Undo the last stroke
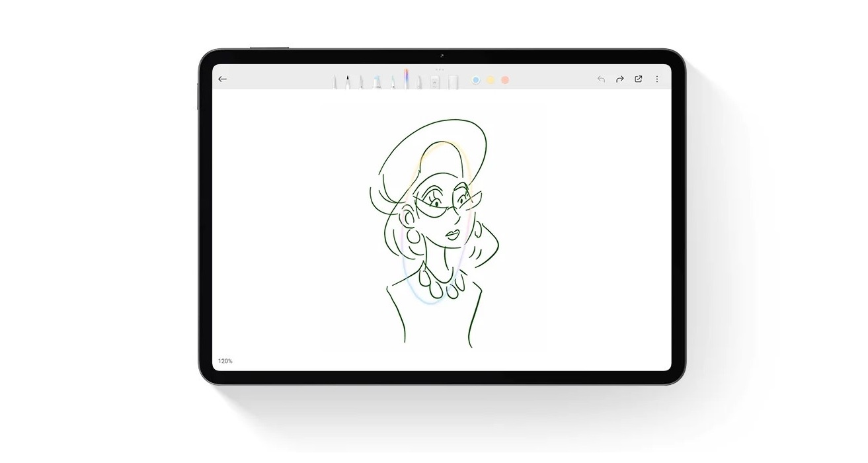This screenshot has height=463, width=868. 601,79
